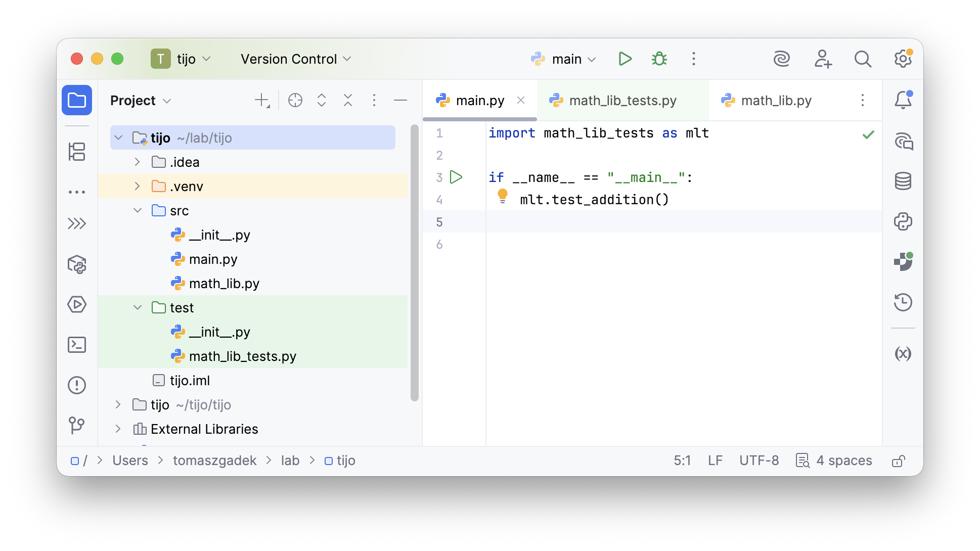
Task: Open the Structure tool window
Action: coord(77,152)
